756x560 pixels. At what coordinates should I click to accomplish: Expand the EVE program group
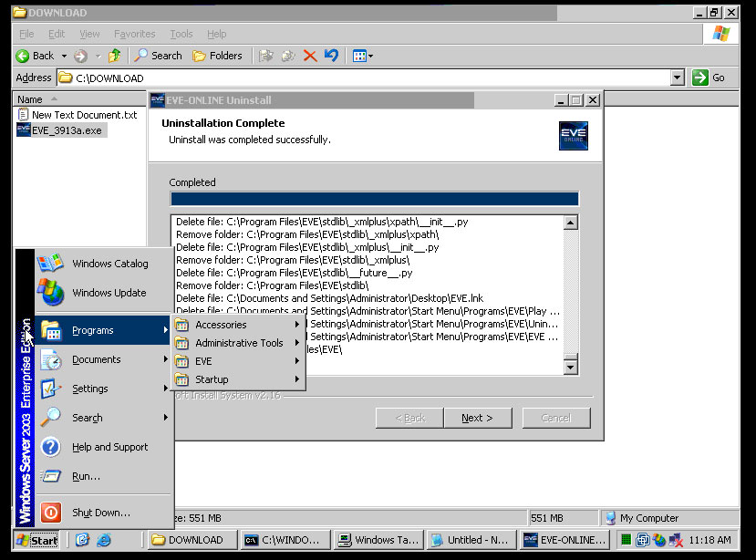tap(238, 361)
